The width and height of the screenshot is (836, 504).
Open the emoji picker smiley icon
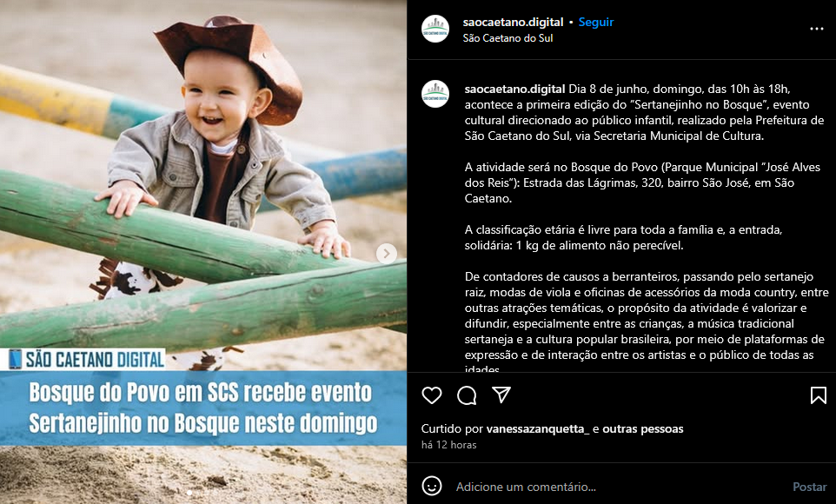[x=431, y=486]
